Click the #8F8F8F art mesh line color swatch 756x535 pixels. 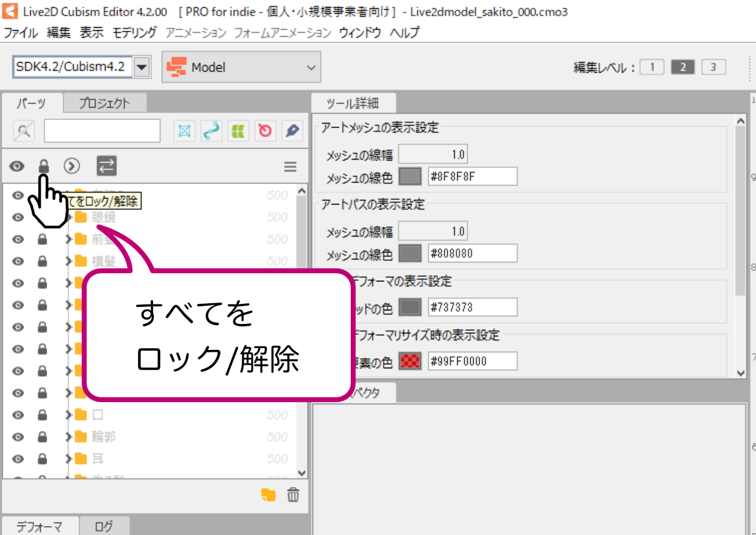410,176
